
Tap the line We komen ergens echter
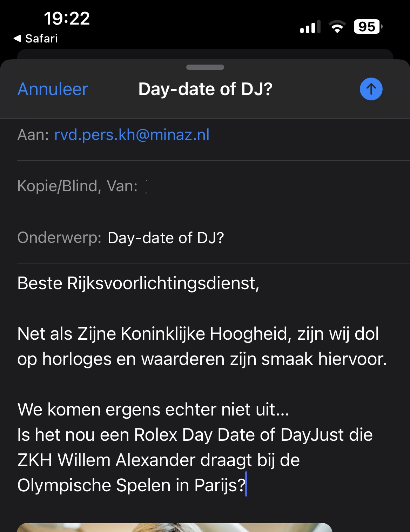(153, 410)
